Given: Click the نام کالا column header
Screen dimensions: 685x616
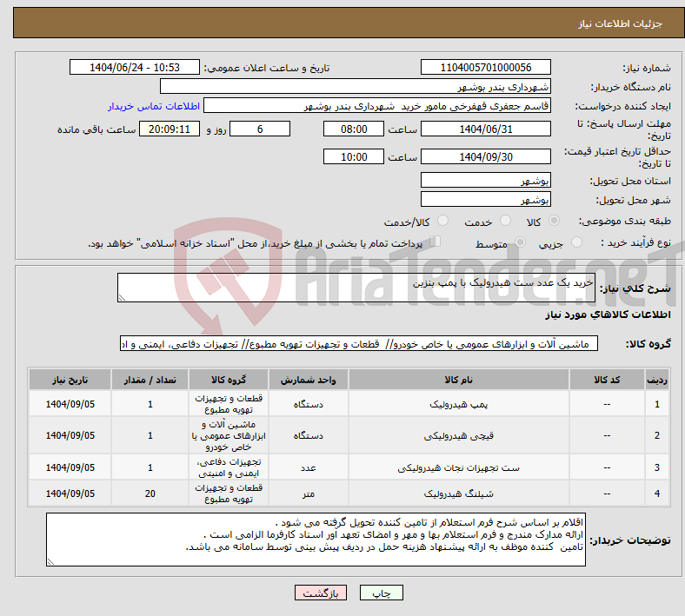Looking at the screenshot, I should tap(459, 380).
